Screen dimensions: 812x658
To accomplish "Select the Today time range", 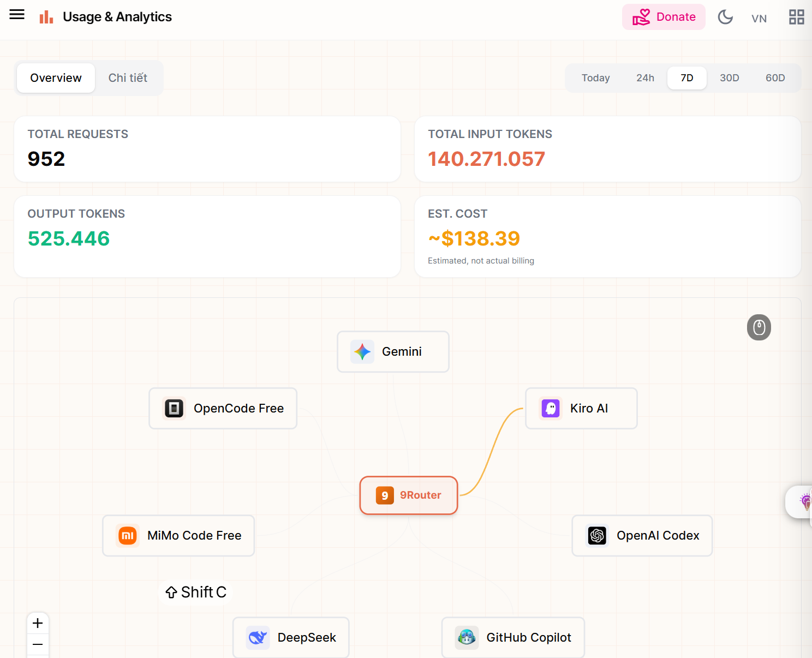I will [x=595, y=78].
